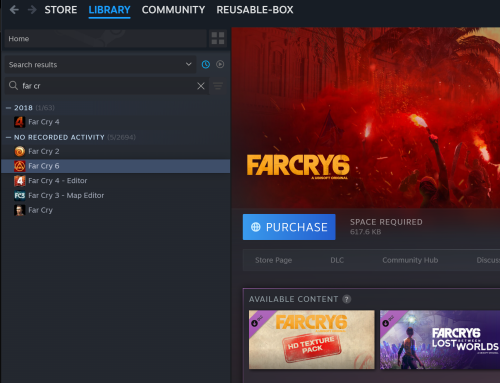The width and height of the screenshot is (500, 383).
Task: Click the Far Cry 6 game icon
Action: pyautogui.click(x=19, y=166)
